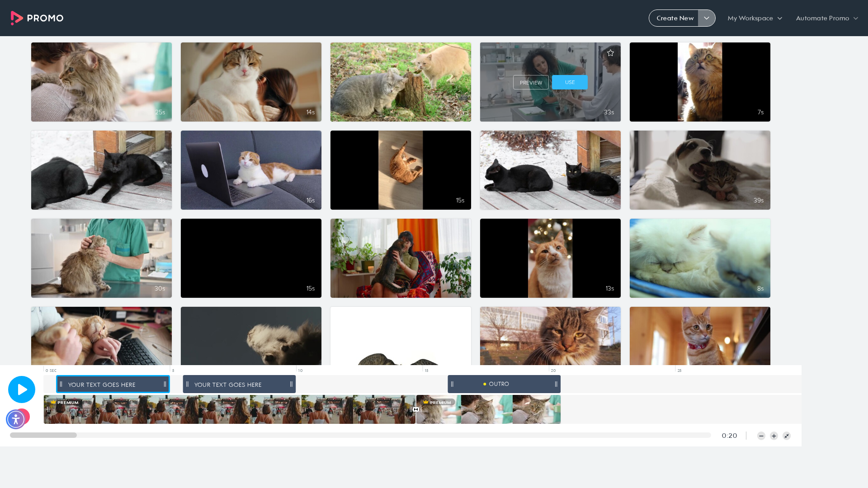
Task: Select the 13s orange and white Christmas cat clip
Action: pos(550,258)
